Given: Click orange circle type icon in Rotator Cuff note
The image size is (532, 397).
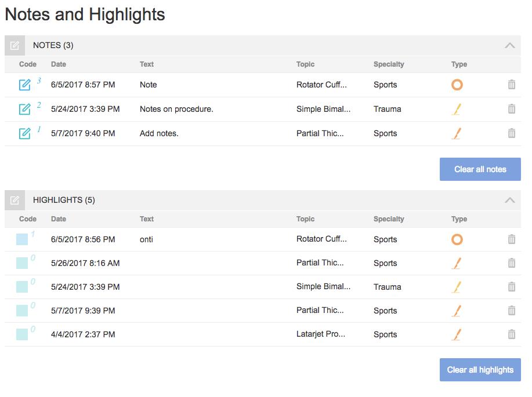Looking at the screenshot, I should point(457,85).
